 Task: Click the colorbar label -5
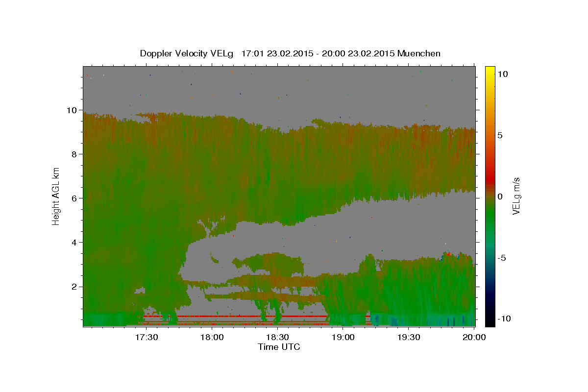click(502, 258)
